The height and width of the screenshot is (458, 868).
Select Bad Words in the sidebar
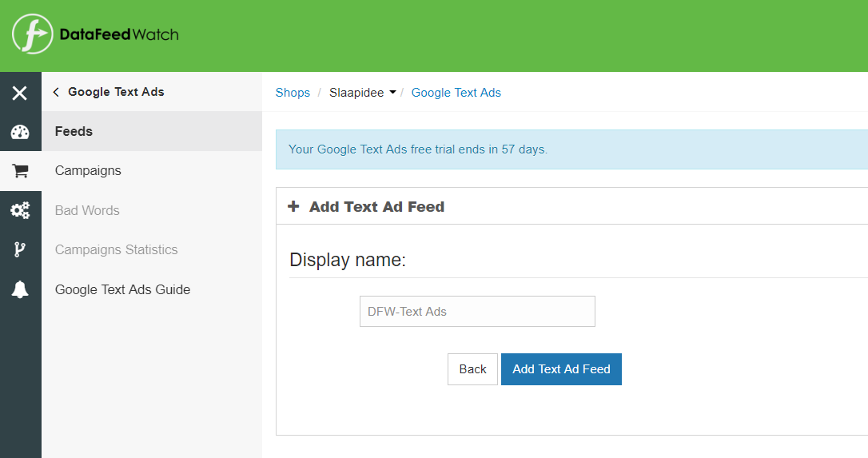click(87, 210)
